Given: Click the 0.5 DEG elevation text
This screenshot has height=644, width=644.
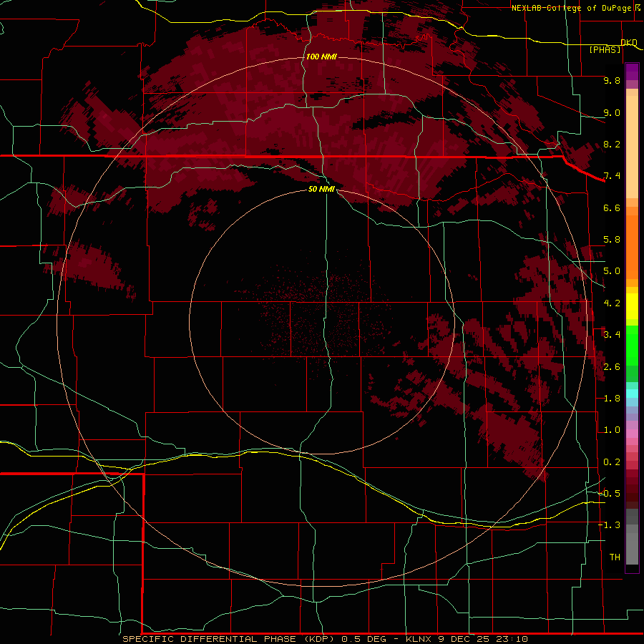Looking at the screenshot, I should [x=364, y=639].
